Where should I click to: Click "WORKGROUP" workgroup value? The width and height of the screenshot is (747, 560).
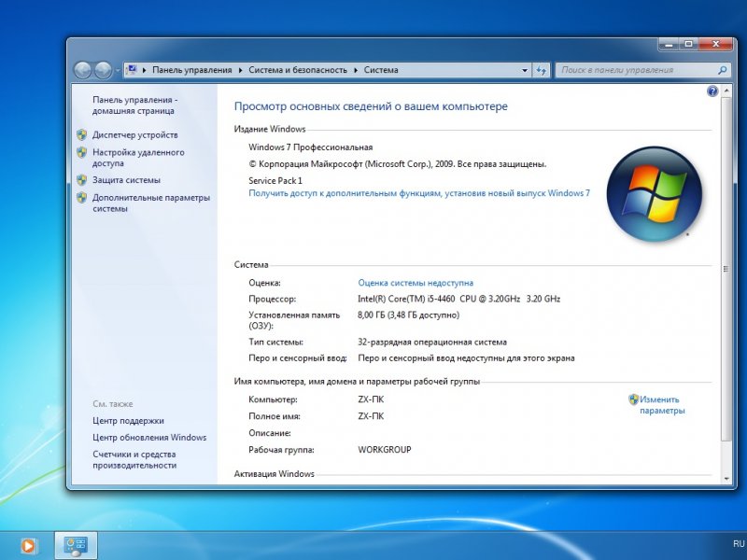(x=385, y=450)
